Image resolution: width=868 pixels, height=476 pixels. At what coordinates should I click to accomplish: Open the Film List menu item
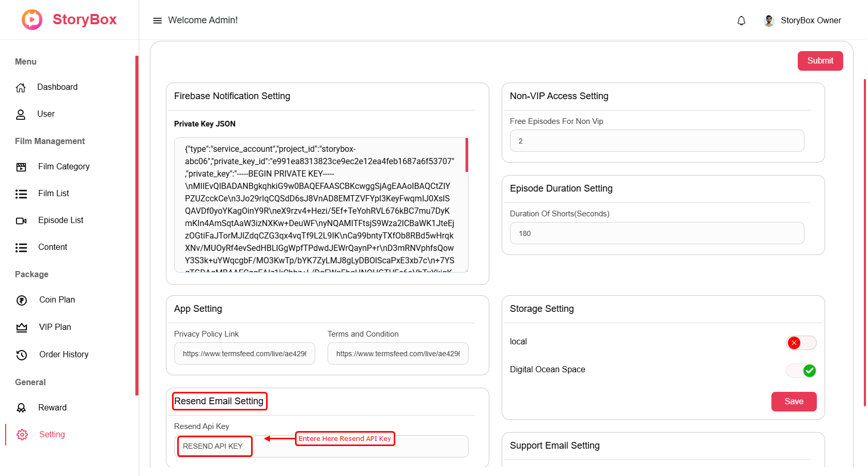54,194
